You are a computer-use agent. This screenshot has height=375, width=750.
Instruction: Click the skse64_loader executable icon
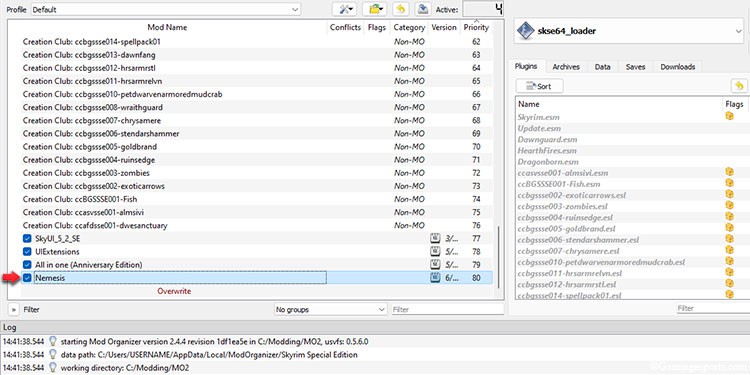click(525, 31)
